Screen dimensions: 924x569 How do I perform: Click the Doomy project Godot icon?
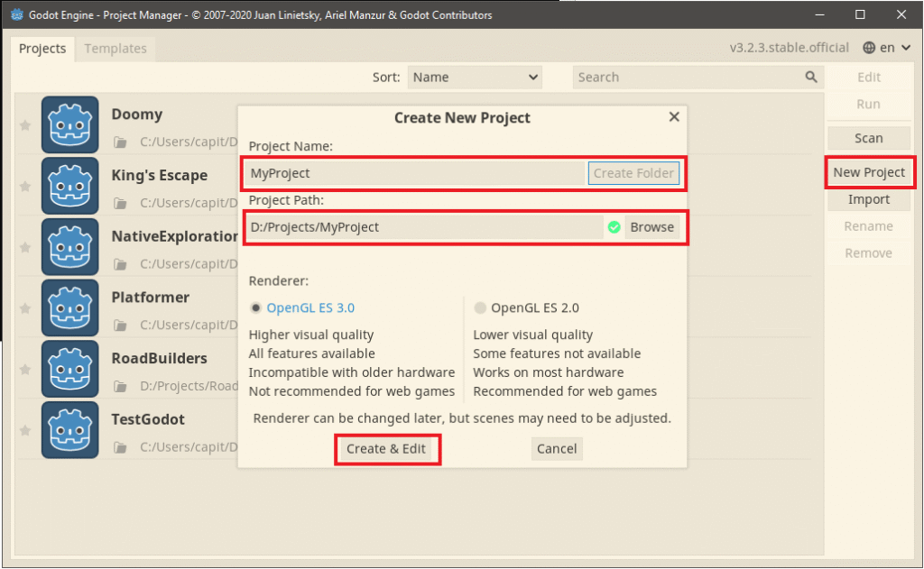click(x=70, y=124)
